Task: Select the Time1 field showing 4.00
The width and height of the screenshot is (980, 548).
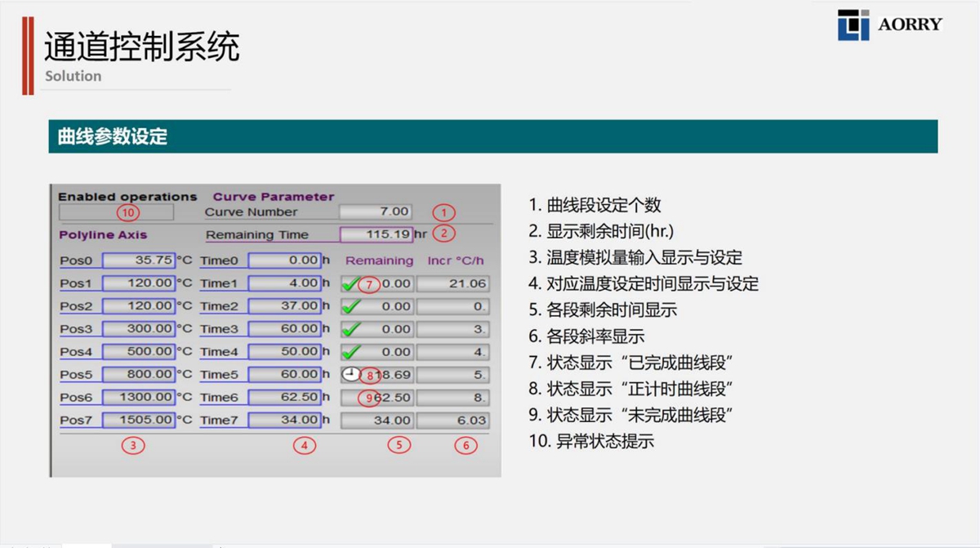Action: pos(284,283)
